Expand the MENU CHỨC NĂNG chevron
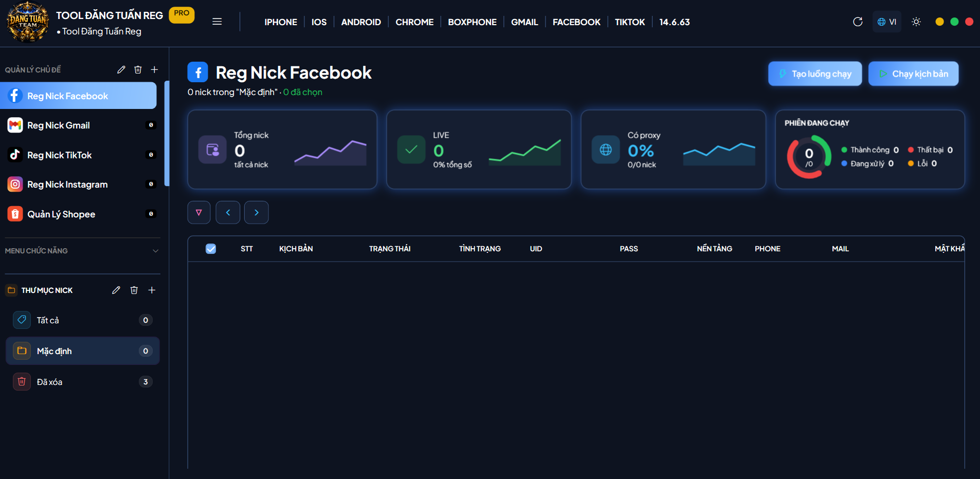Screen dimensions: 980x479 (155, 251)
